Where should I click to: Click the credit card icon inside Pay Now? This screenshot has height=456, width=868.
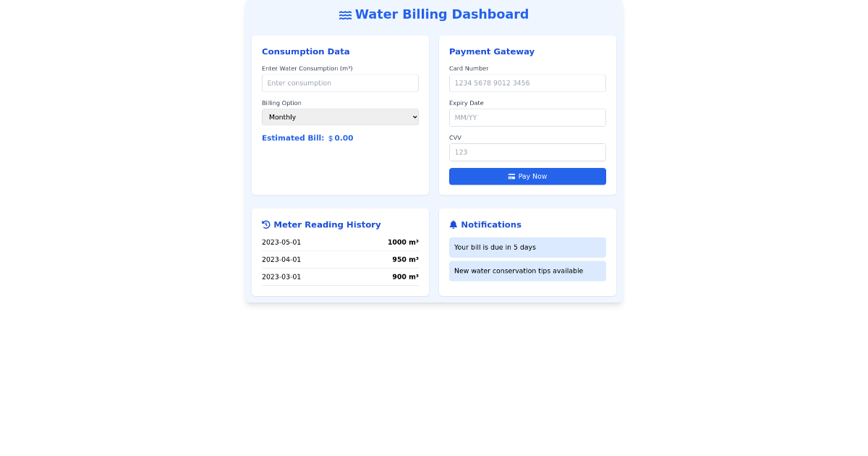click(x=511, y=176)
